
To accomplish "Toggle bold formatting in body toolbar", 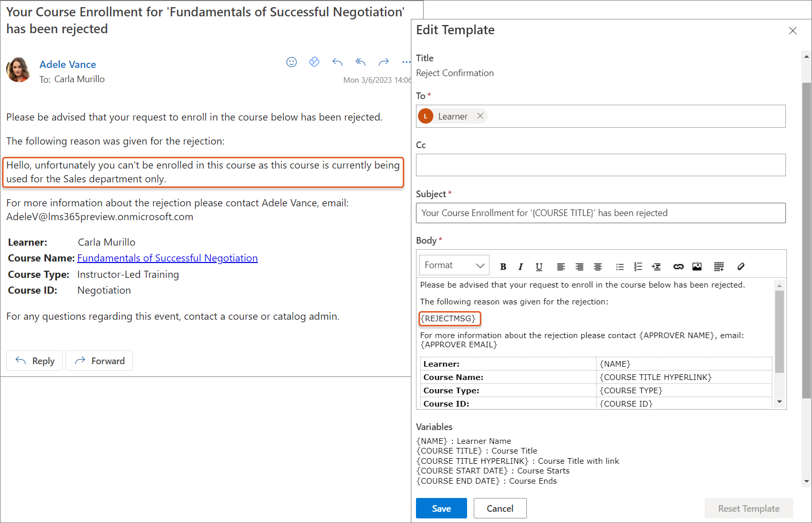I will click(503, 267).
